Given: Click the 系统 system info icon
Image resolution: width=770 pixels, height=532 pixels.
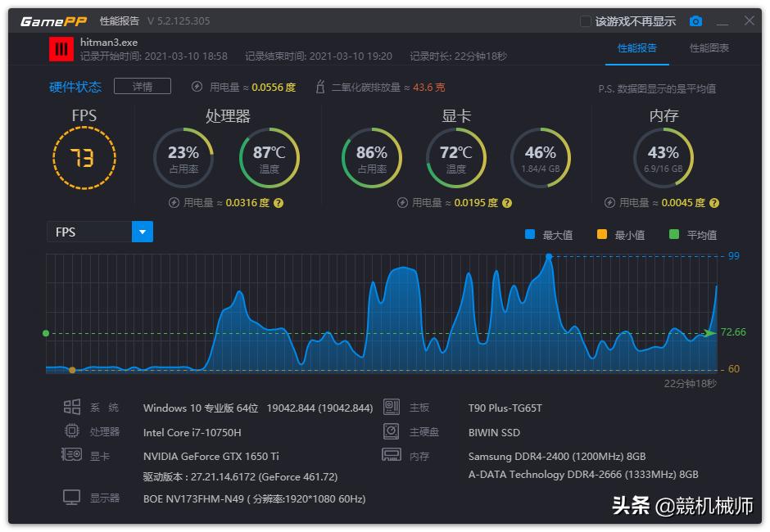Looking at the screenshot, I should pos(71,408).
